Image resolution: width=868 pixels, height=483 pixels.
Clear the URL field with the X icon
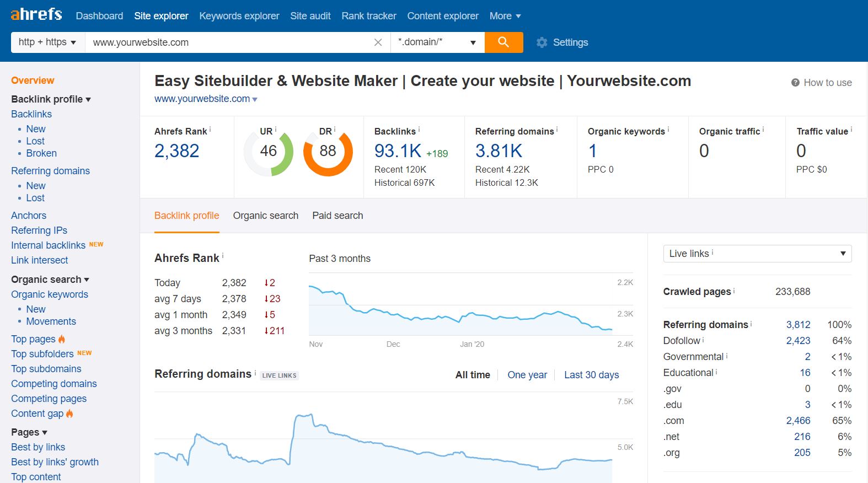[378, 42]
